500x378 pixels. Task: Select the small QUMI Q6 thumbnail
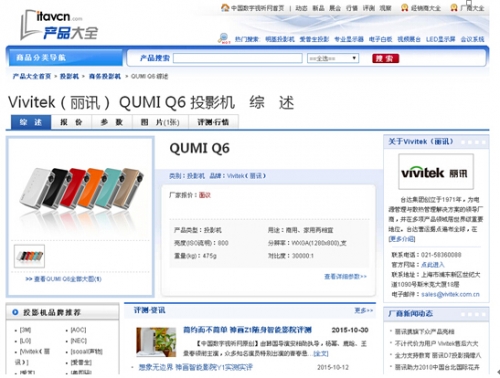[29, 256]
